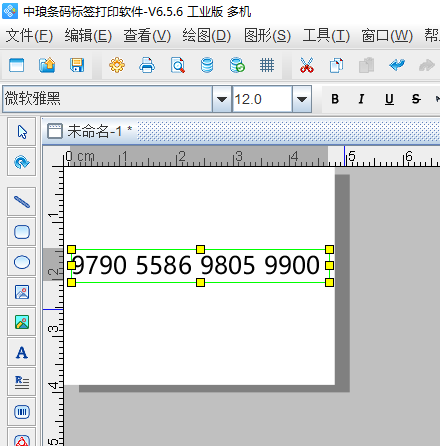Toggle the grid display icon
Screen dimensions: 440x446
(267, 65)
